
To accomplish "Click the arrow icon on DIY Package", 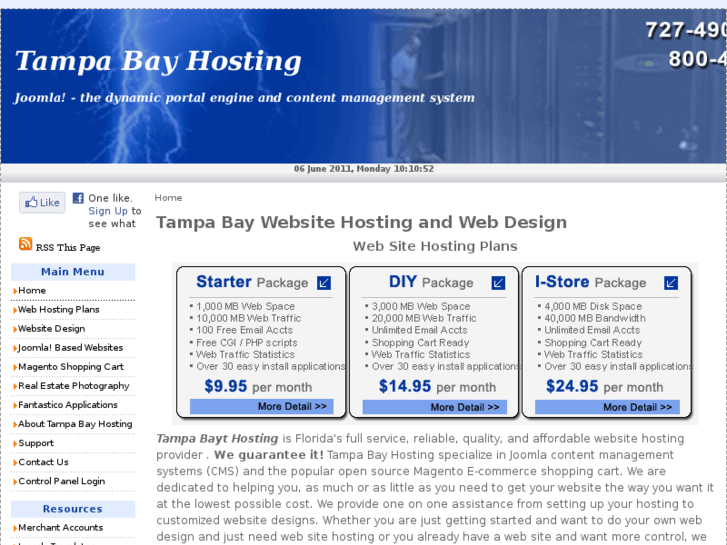I will 498,282.
